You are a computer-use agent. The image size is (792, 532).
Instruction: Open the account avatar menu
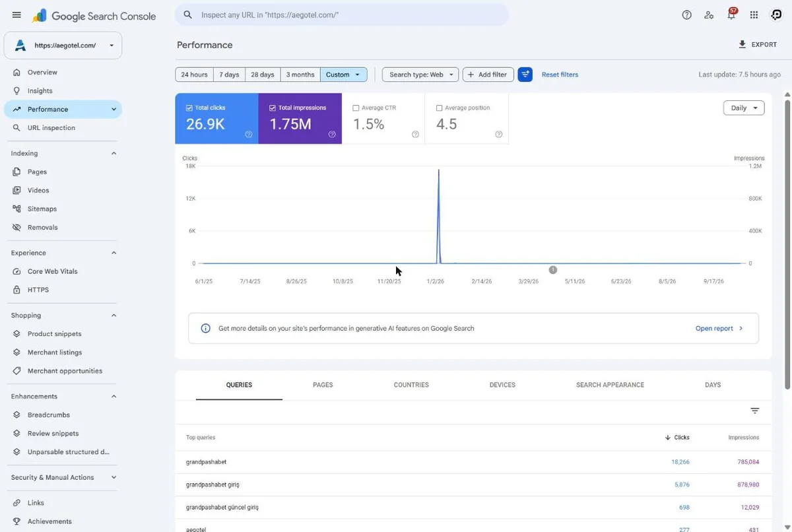(776, 15)
